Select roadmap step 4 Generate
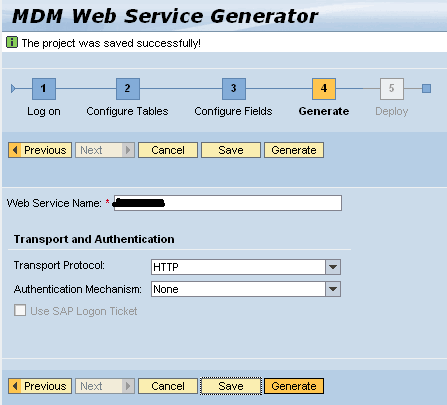Viewport: 447px width, 405px height. [324, 89]
